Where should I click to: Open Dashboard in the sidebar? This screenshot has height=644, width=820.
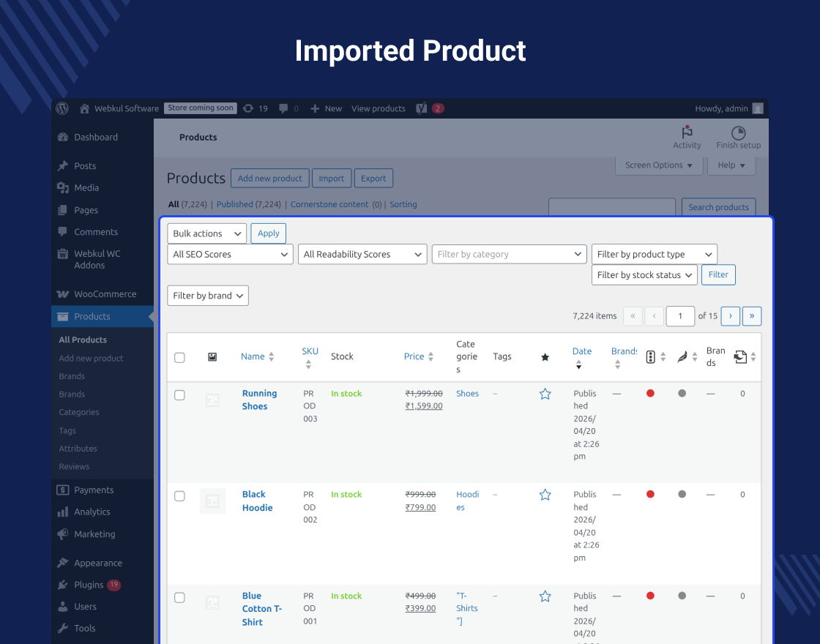tap(96, 137)
